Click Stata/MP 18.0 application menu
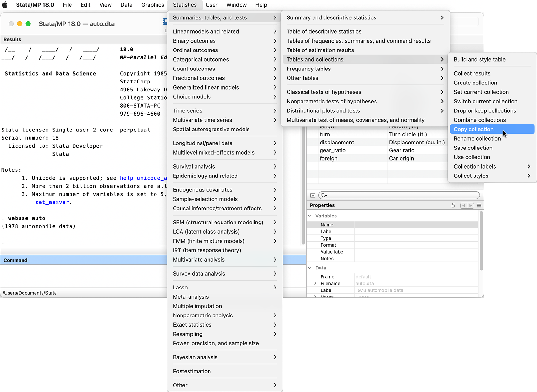 (35, 5)
